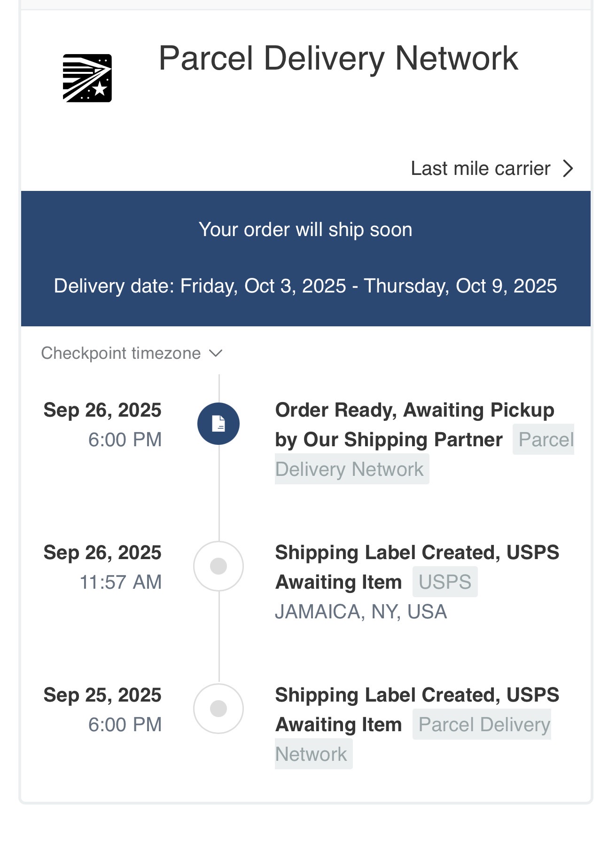
Task: Click the timeline dot for the 11:57 AM checkpoint
Action: [218, 566]
